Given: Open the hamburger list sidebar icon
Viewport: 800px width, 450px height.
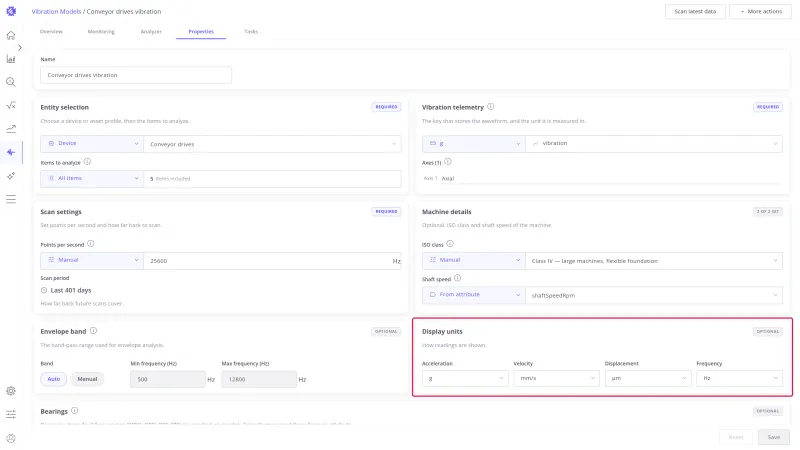Looking at the screenshot, I should tap(11, 199).
